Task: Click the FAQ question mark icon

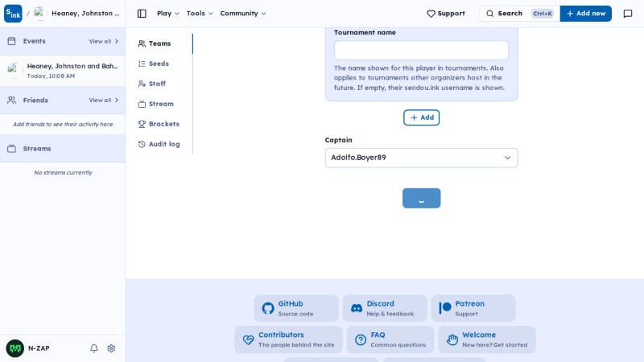Action: click(361, 339)
